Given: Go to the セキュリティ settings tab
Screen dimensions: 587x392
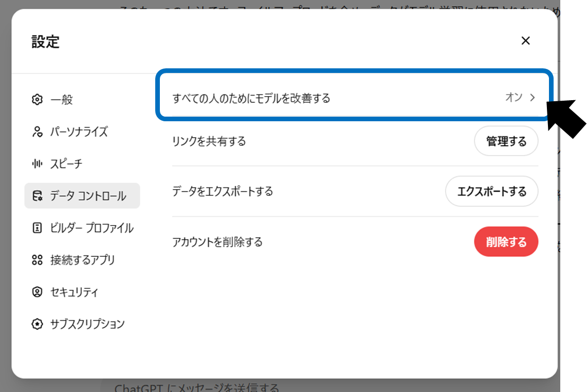Looking at the screenshot, I should (74, 292).
